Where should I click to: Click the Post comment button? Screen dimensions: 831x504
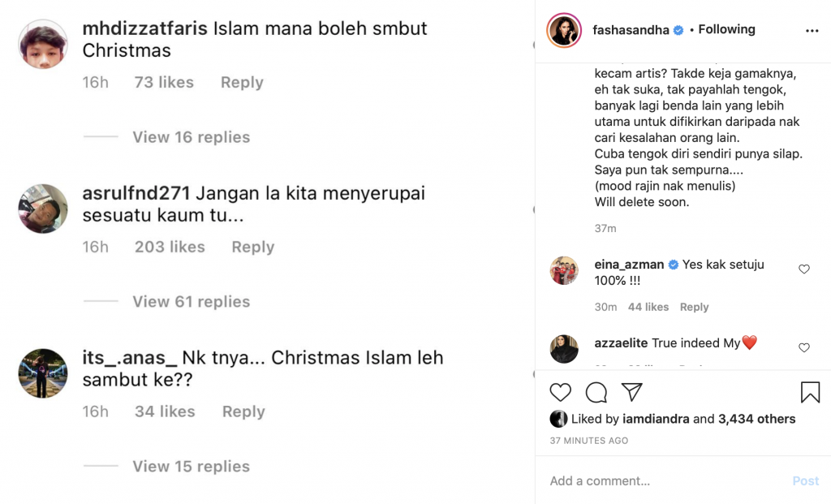tap(806, 480)
